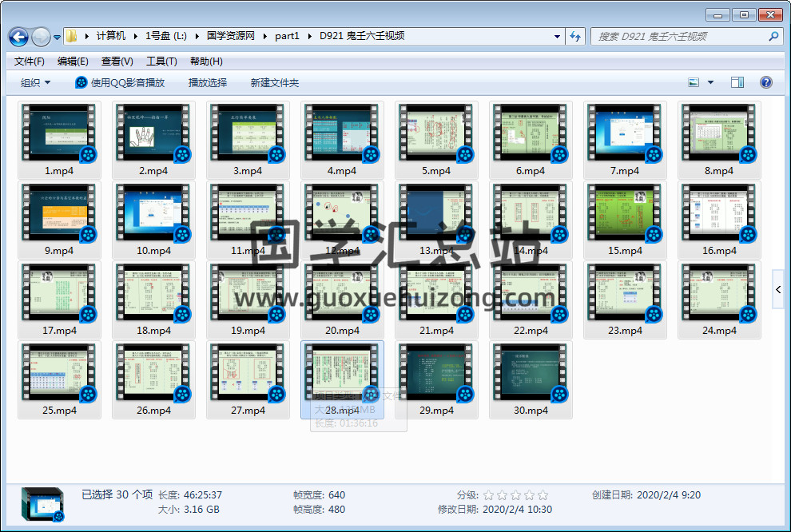The image size is (791, 532).
Task: Toggle the preview pane icon
Action: [x=737, y=82]
